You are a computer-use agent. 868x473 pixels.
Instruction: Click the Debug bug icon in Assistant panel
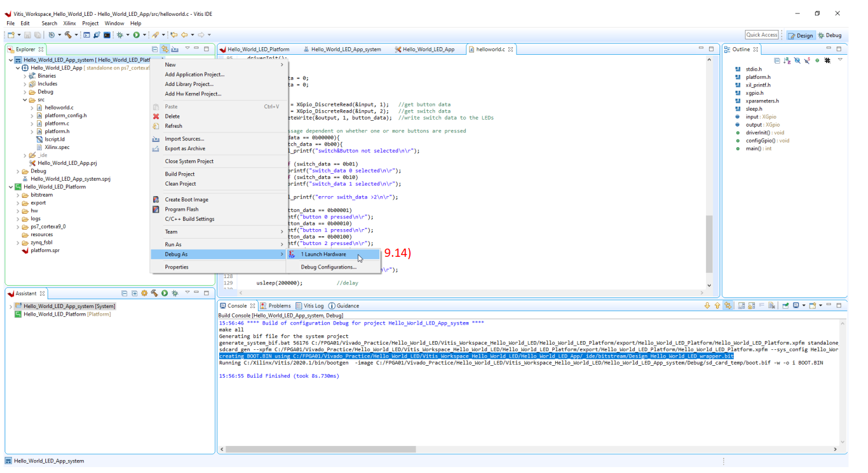(x=175, y=293)
